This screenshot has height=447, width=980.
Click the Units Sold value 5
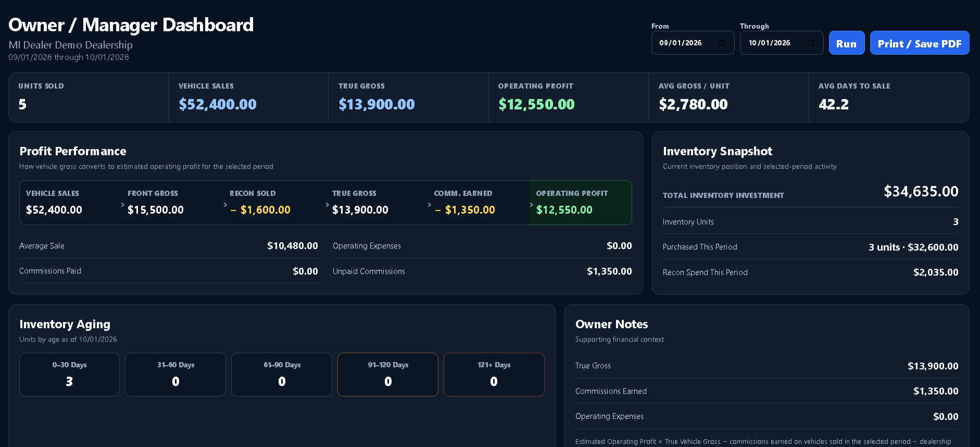click(22, 104)
